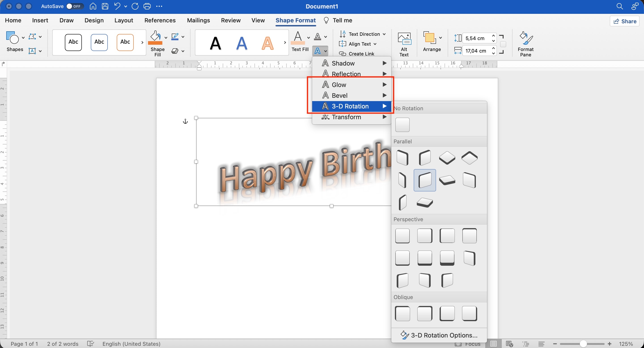The width and height of the screenshot is (644, 348).
Task: Switch to Draft view icon
Action: click(542, 344)
